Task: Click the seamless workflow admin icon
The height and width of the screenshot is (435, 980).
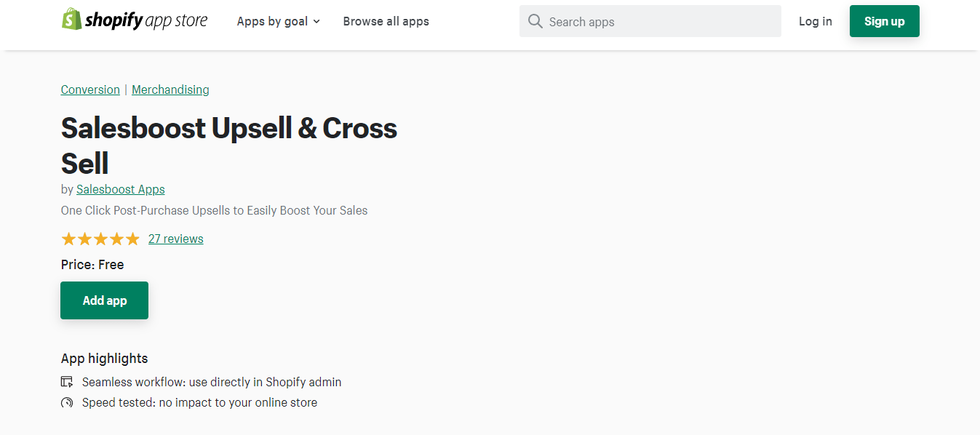Action: tap(67, 382)
